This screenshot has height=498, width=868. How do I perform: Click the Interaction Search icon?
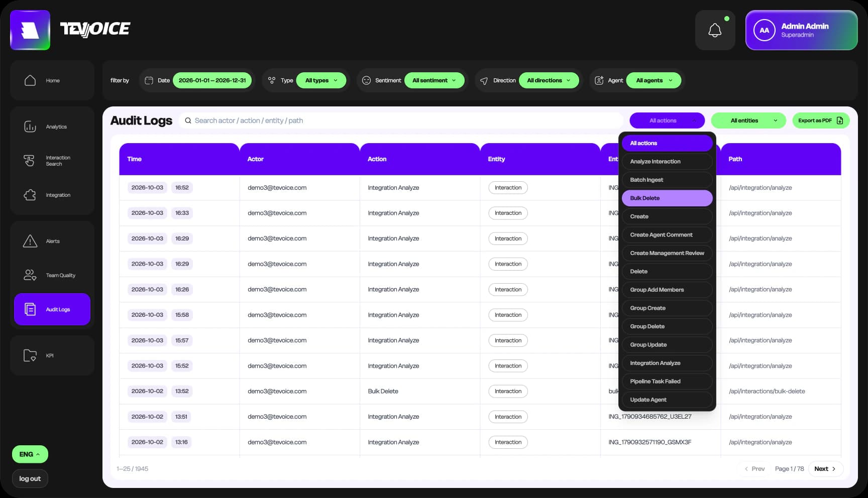click(x=29, y=161)
